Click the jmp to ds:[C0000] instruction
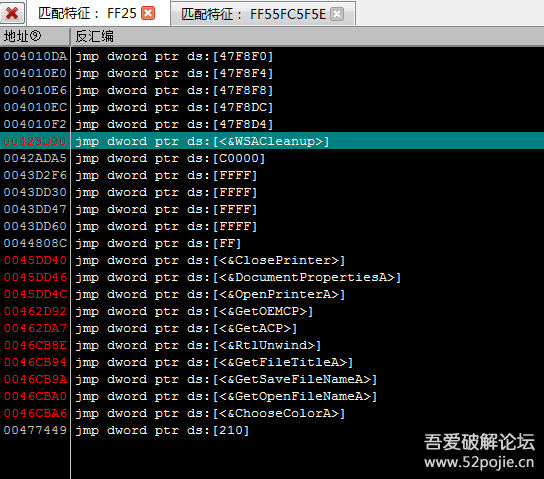The image size is (544, 479). 170,158
